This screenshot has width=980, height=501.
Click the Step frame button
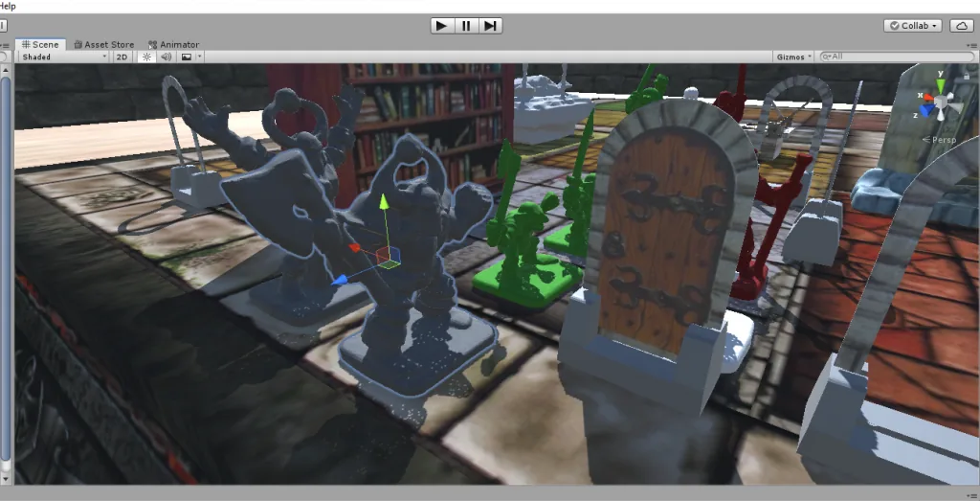tap(490, 26)
